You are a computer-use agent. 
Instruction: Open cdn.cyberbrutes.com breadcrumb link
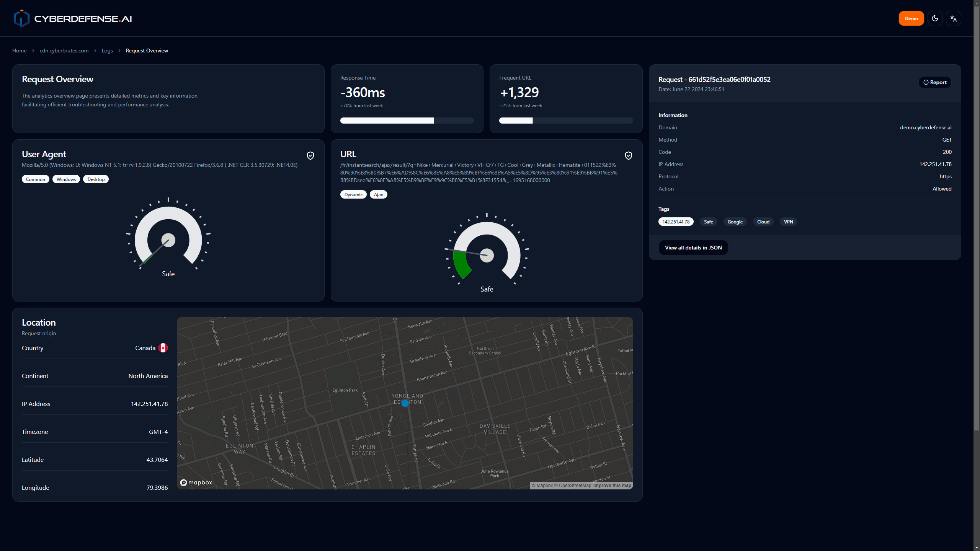[64, 51]
